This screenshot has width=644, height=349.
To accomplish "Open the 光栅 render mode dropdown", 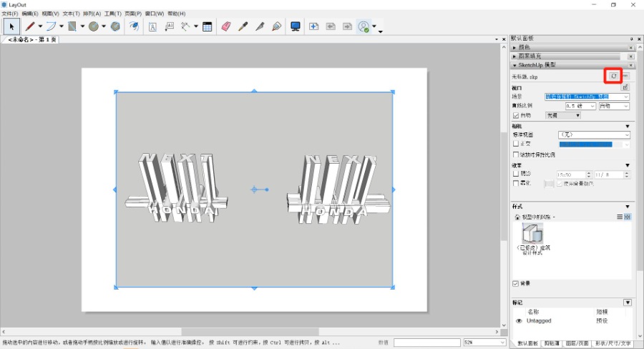I will [x=562, y=116].
